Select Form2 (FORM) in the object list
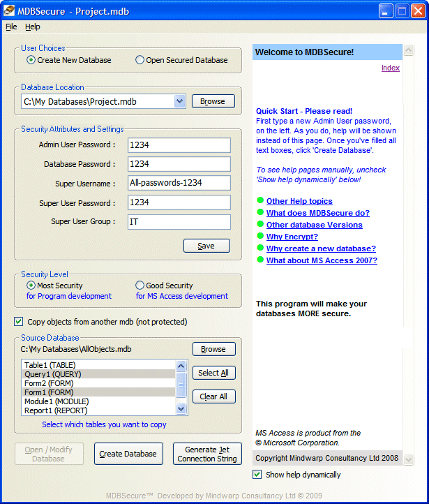 coord(99,383)
